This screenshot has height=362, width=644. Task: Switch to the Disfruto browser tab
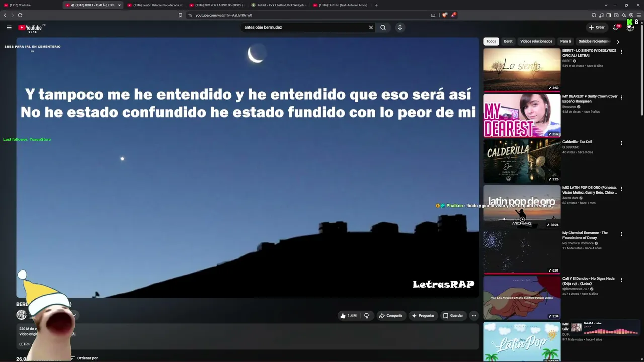tap(340, 5)
